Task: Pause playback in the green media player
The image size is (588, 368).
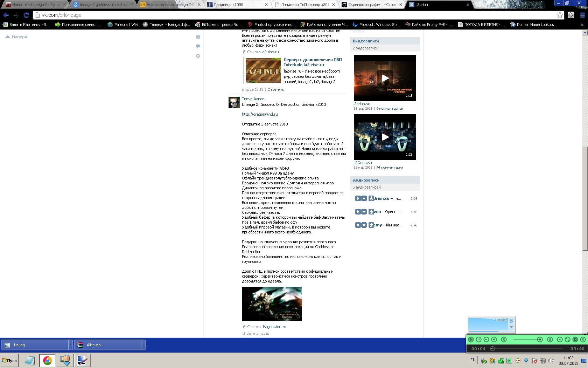Action: click(x=478, y=339)
